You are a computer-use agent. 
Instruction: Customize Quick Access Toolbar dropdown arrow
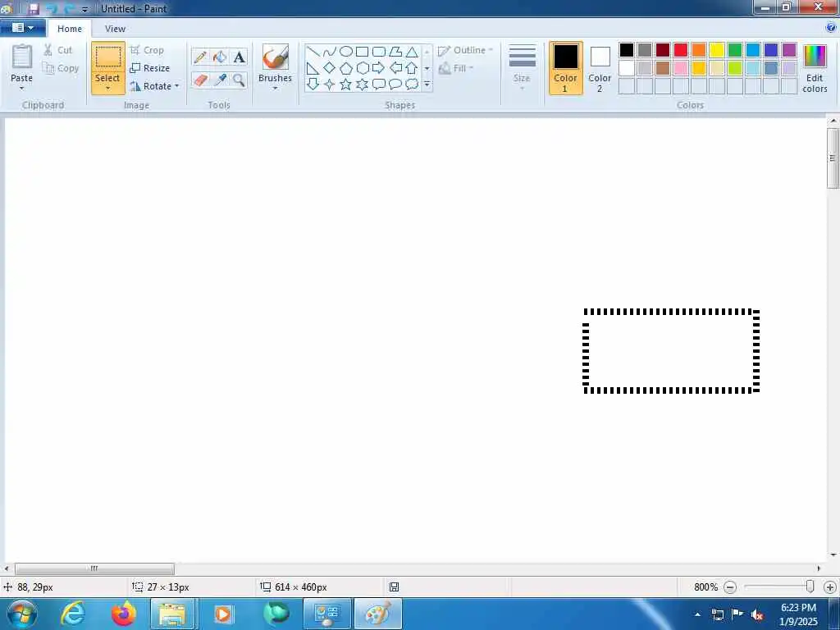pyautogui.click(x=84, y=9)
